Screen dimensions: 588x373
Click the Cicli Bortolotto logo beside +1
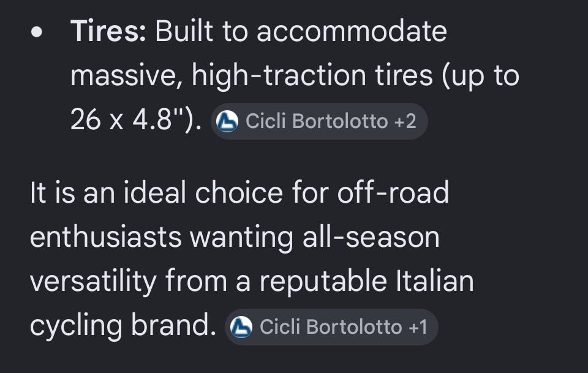[x=241, y=327]
